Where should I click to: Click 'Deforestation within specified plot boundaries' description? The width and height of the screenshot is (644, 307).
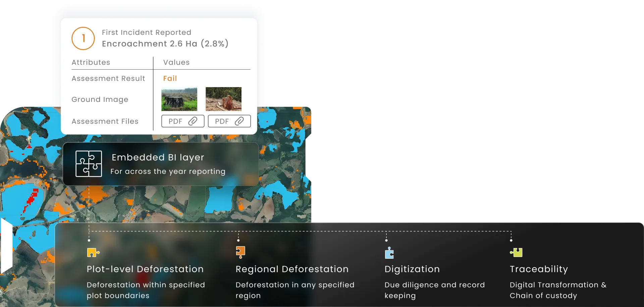click(x=146, y=290)
